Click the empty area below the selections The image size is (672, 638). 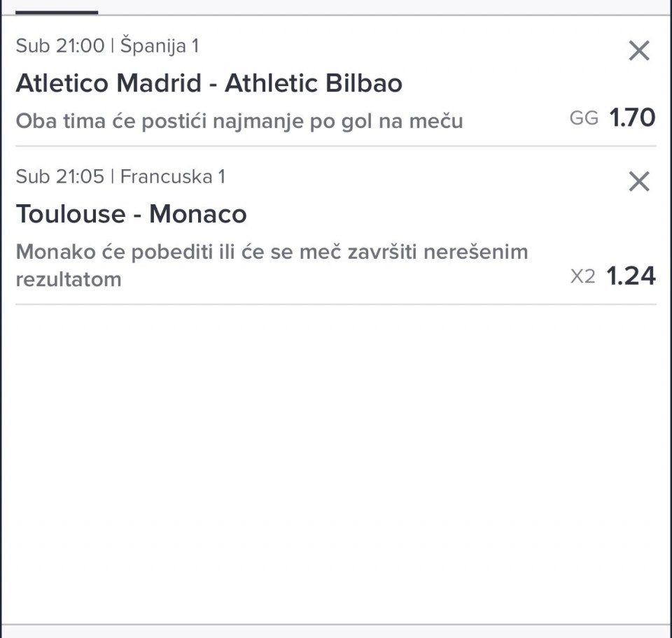tap(336, 462)
